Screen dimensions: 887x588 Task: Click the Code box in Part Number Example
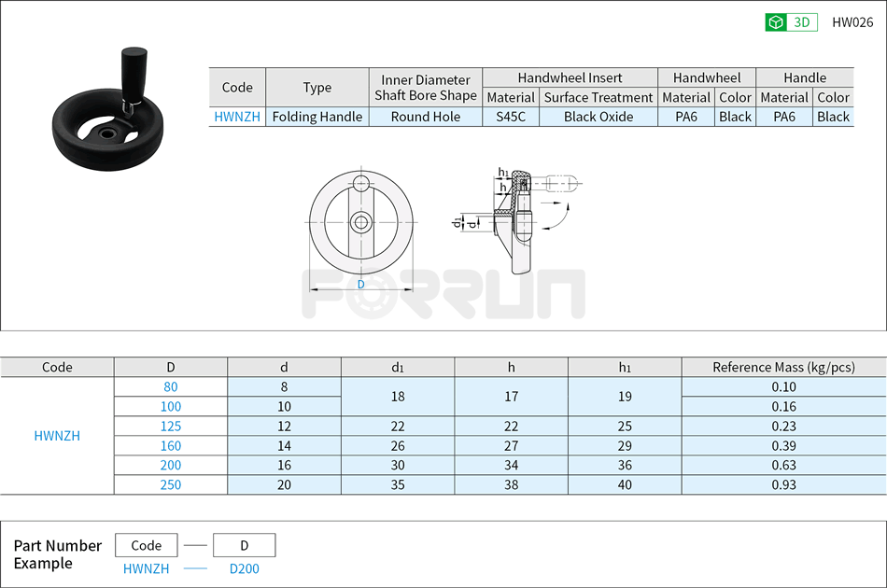coord(146,544)
